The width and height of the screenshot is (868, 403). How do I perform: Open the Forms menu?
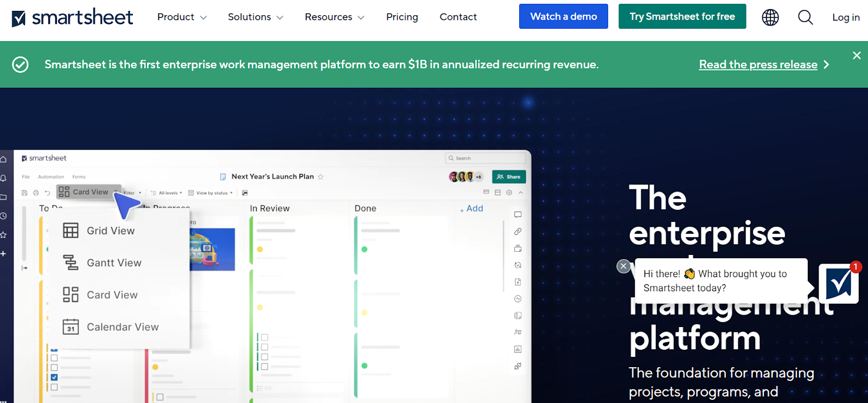pos(79,177)
